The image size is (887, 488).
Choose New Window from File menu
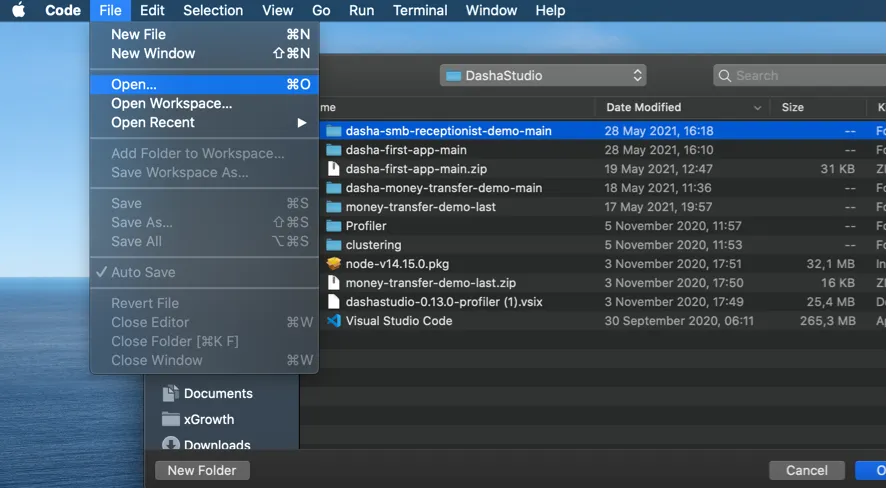(x=204, y=54)
